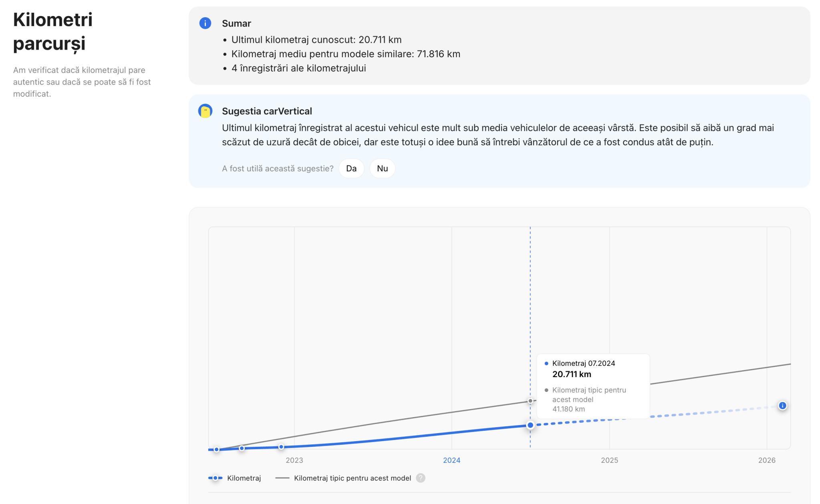The height and width of the screenshot is (504, 820).
Task: Click the blue Kilometraj legend line marker
Action: coord(215,478)
